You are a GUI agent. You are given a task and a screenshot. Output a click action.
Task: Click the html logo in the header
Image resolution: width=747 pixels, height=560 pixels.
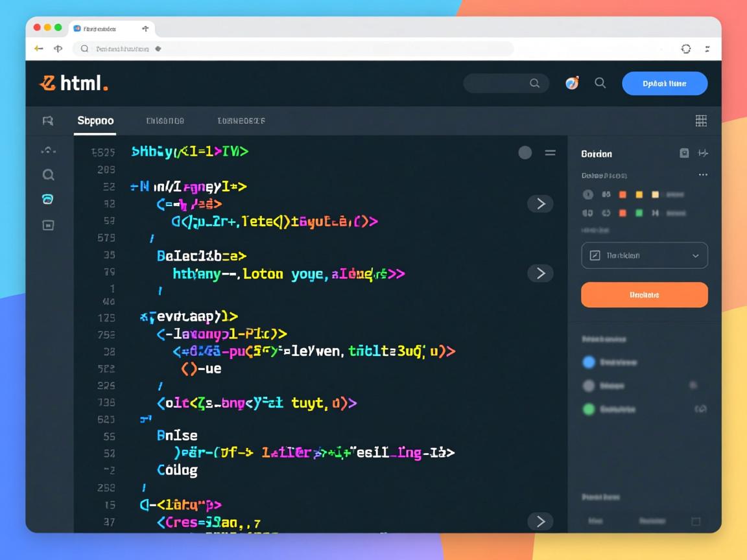(x=73, y=83)
